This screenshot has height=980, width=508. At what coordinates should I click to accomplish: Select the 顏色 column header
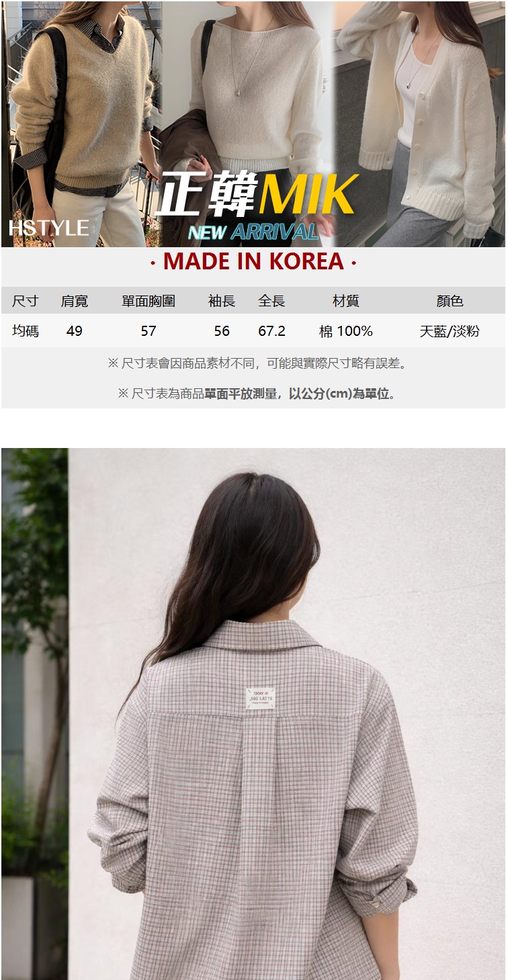pos(450,301)
